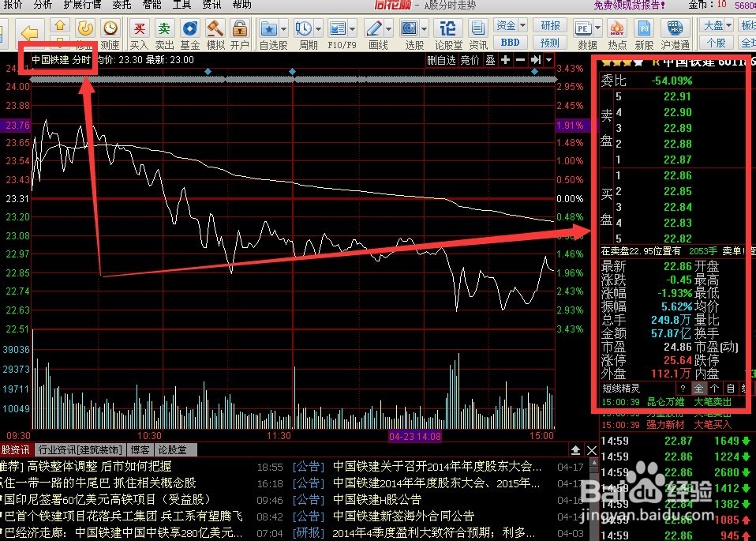Expand the 数据 PE dropdown arrow
The width and height of the screenshot is (756, 541).
coord(598,28)
